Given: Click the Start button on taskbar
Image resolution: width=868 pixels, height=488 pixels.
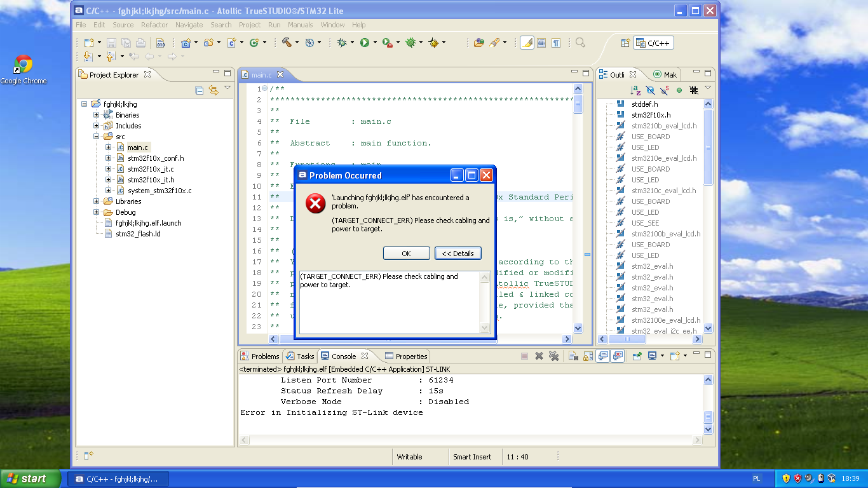Looking at the screenshot, I should point(31,479).
